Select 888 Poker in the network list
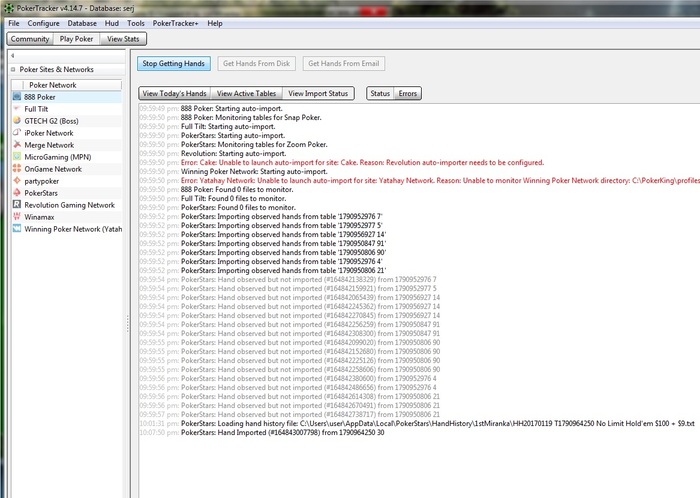700x498 pixels. (x=67, y=97)
